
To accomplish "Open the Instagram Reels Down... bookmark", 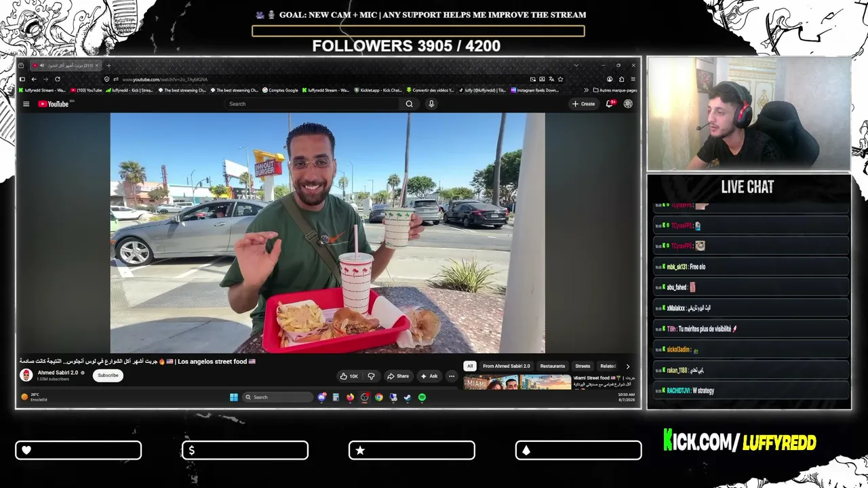I will (534, 90).
